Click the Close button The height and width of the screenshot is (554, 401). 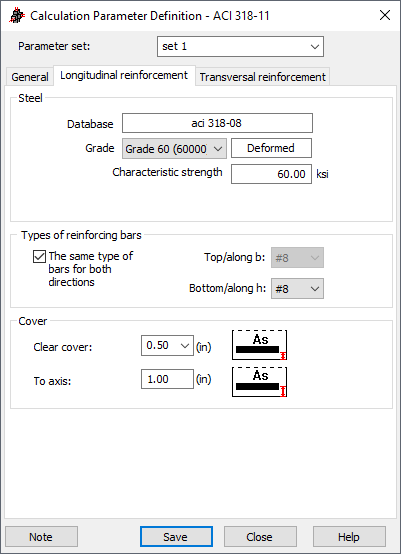tap(260, 537)
